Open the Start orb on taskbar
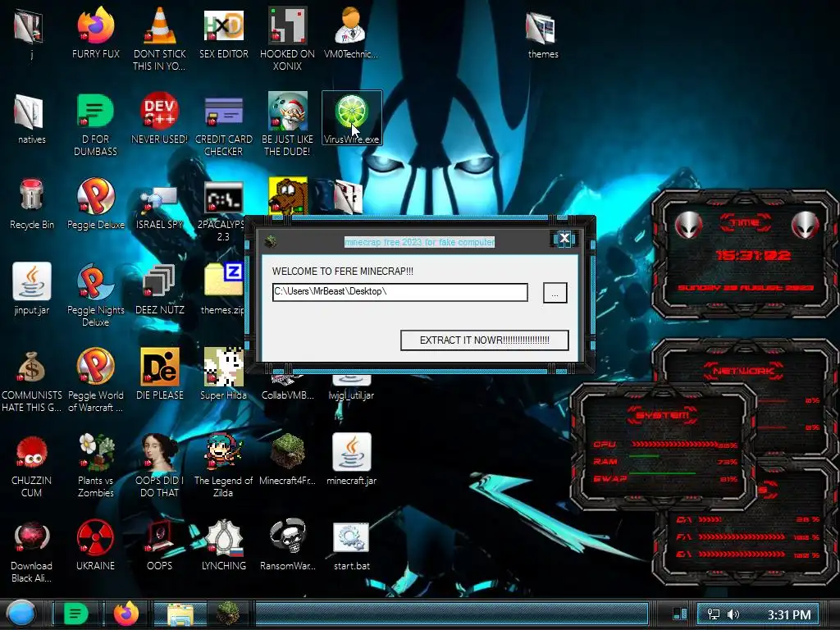The image size is (840, 630). (x=21, y=613)
